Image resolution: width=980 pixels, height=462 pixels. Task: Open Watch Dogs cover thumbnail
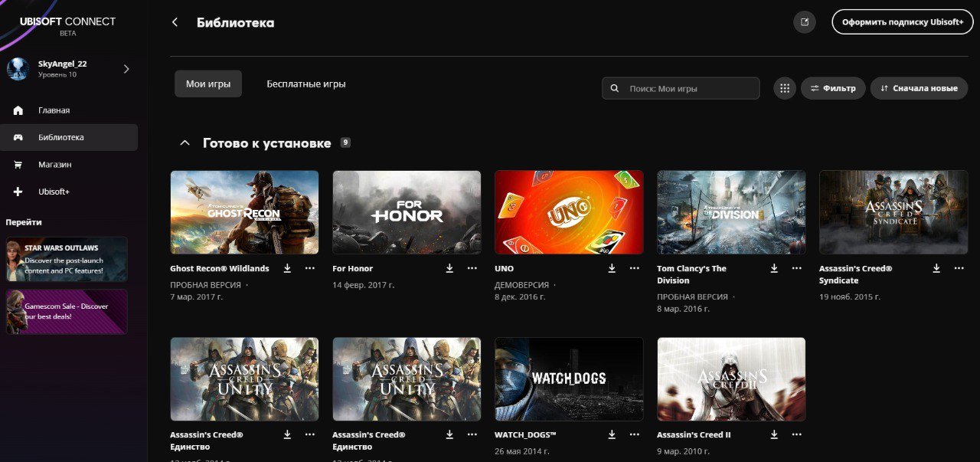point(569,379)
